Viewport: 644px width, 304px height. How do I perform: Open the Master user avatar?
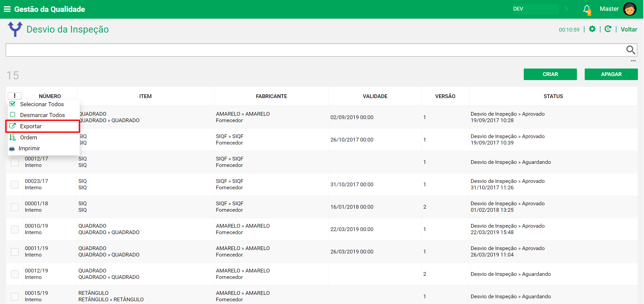tap(629, 9)
